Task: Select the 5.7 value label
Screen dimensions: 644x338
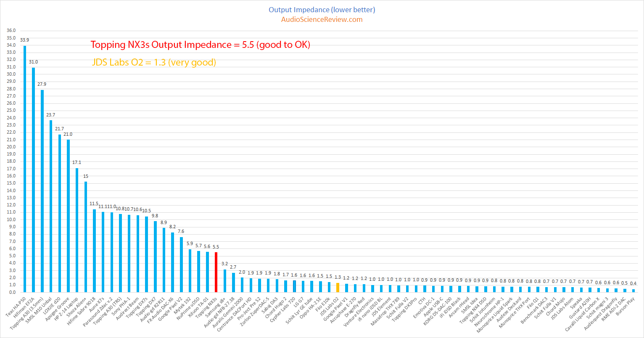Action: click(x=199, y=245)
